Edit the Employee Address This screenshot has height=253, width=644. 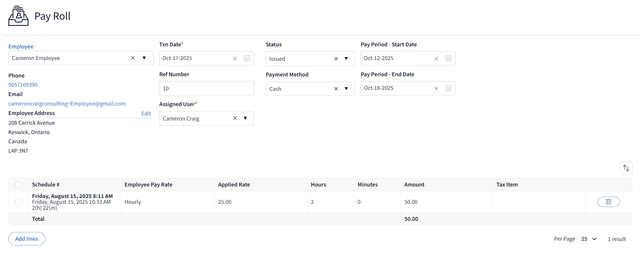(146, 113)
